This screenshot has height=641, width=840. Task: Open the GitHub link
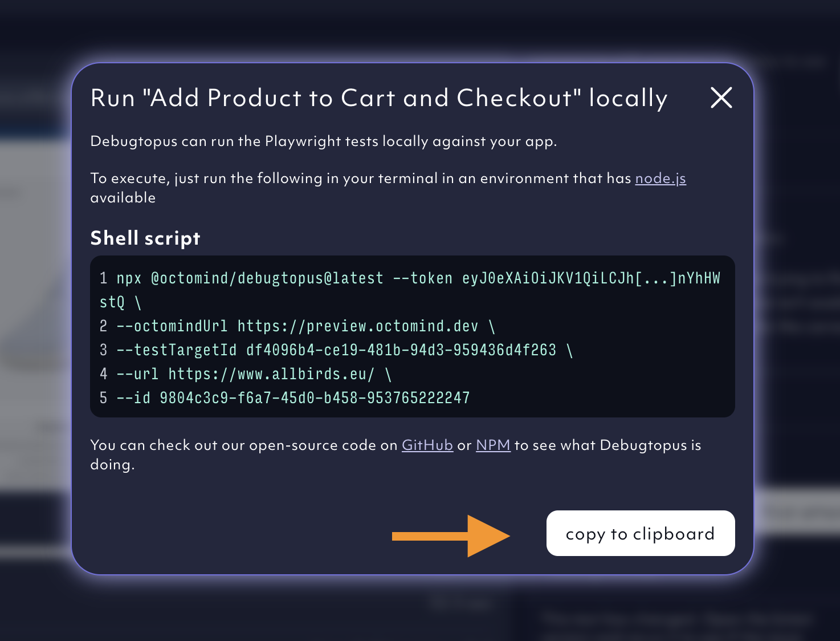click(427, 445)
